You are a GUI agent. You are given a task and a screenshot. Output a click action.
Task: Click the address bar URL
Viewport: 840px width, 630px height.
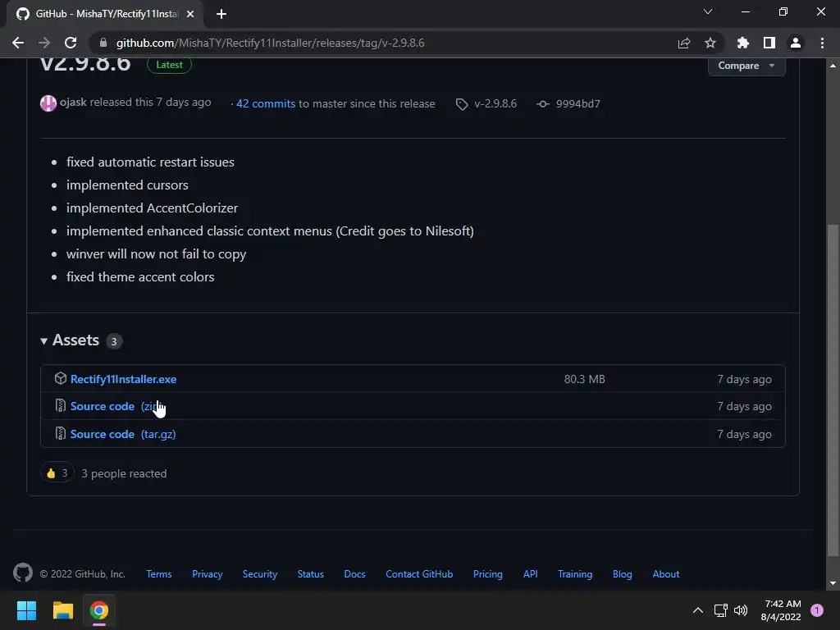[270, 43]
